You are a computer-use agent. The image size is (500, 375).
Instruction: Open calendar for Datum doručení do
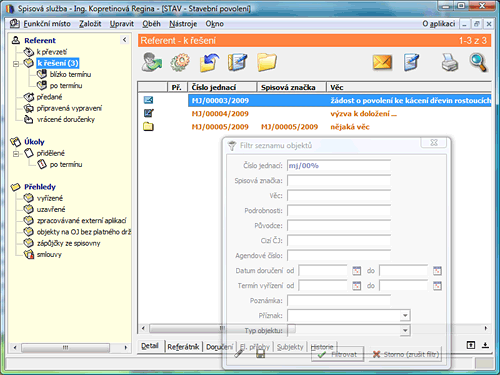pyautogui.click(x=437, y=271)
